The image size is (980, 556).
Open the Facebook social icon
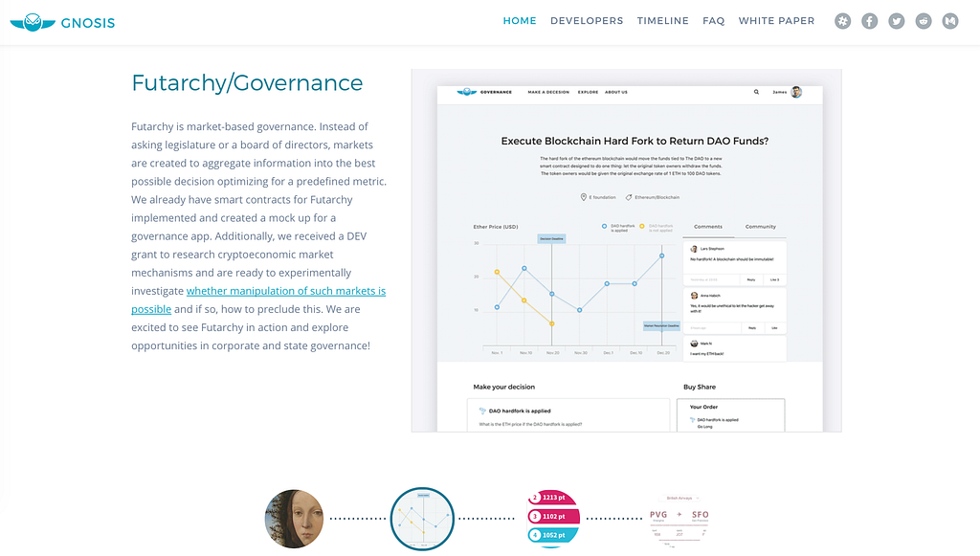(869, 21)
